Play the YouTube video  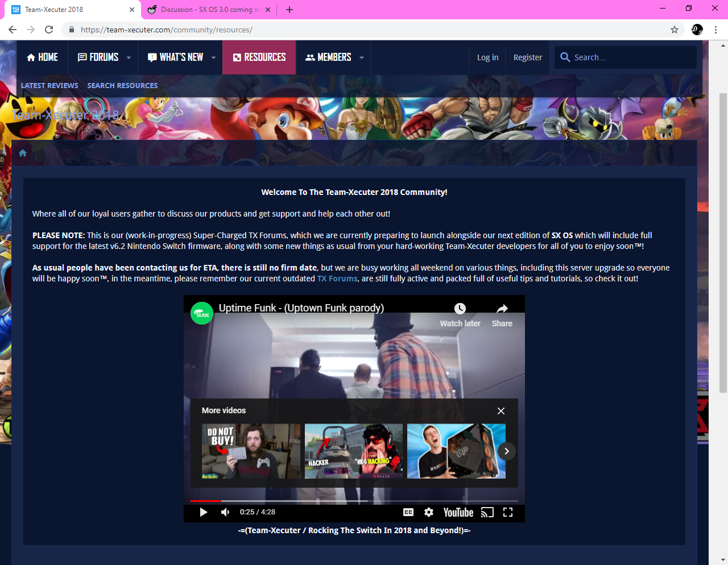pos(203,512)
